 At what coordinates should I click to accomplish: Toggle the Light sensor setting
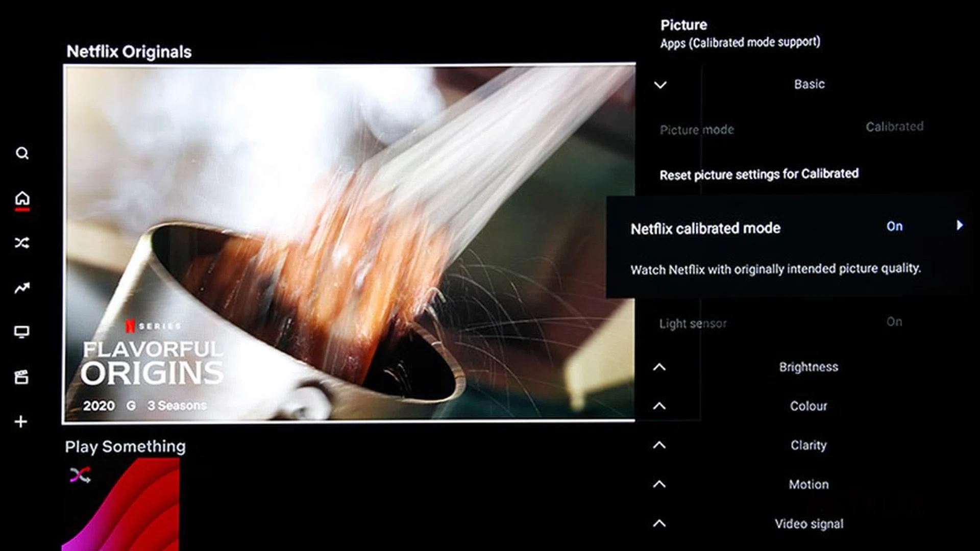694,322
